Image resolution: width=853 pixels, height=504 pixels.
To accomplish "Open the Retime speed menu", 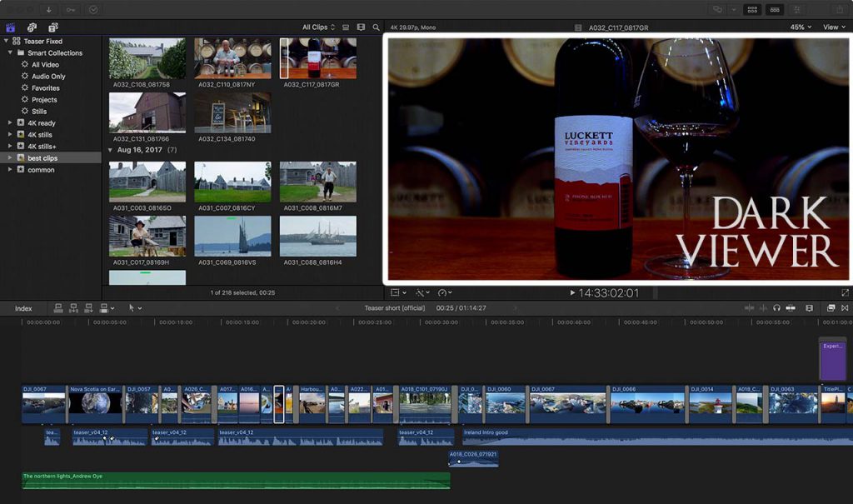I will click(445, 293).
